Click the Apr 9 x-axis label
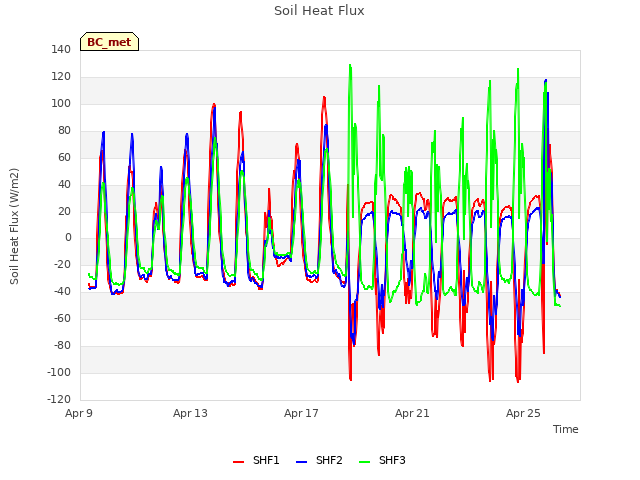 (x=79, y=413)
